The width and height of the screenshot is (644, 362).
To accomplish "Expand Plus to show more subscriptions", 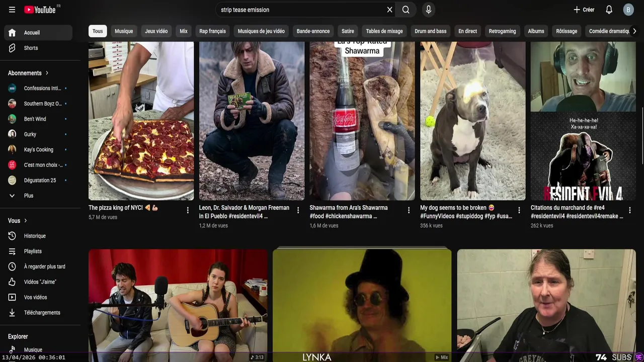I will (38, 196).
